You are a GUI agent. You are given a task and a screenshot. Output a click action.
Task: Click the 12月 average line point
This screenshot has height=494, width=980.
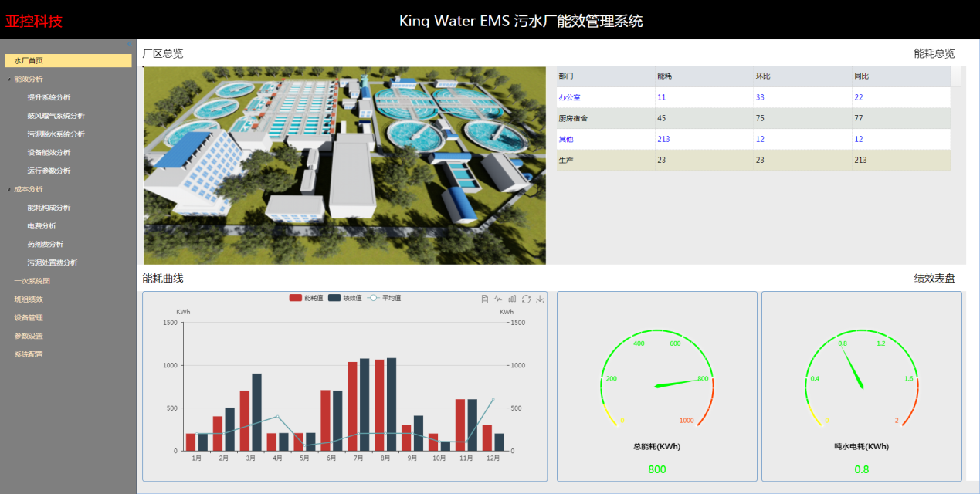coord(493,399)
